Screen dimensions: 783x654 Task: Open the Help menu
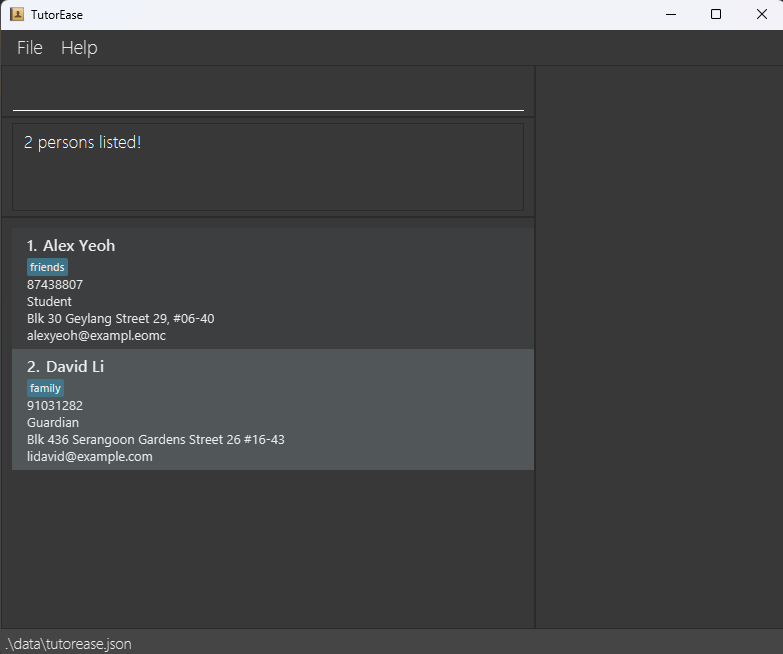79,48
